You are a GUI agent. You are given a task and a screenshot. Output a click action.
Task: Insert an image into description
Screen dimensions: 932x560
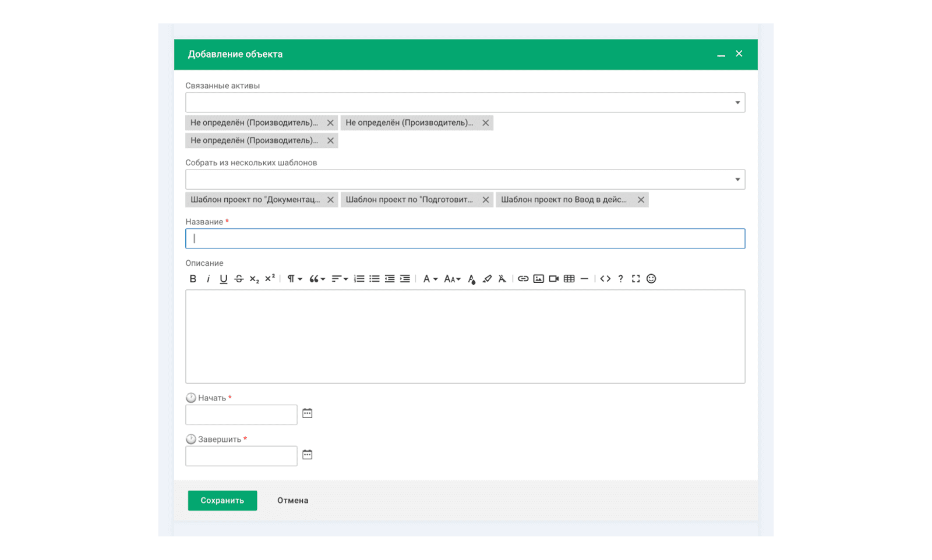[539, 279]
